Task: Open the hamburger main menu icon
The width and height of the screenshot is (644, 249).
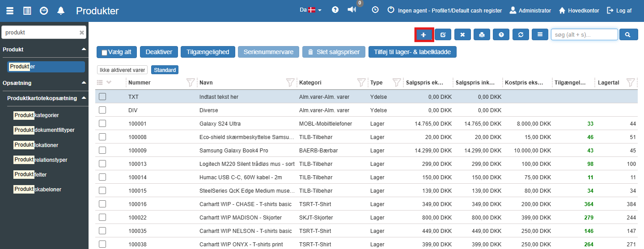Action: (x=10, y=11)
